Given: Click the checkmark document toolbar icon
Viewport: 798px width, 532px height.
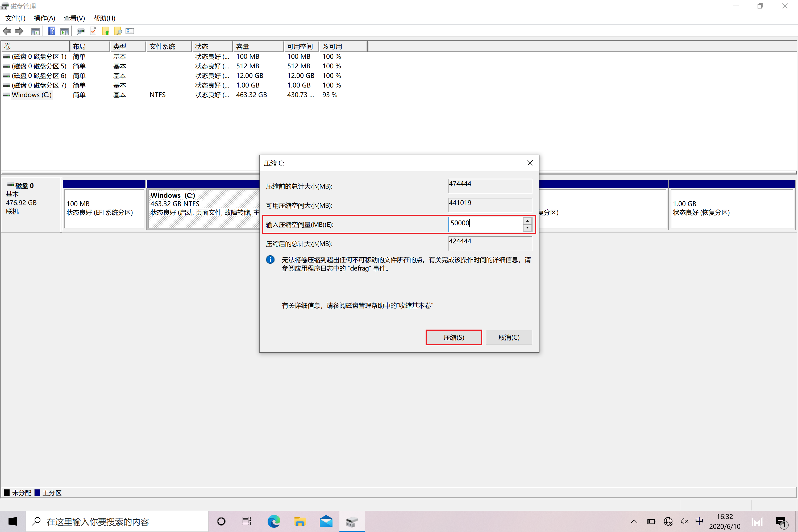Looking at the screenshot, I should coord(93,31).
